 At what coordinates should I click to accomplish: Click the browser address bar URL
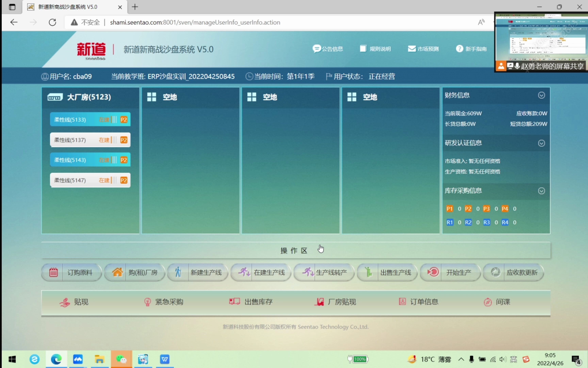[195, 22]
